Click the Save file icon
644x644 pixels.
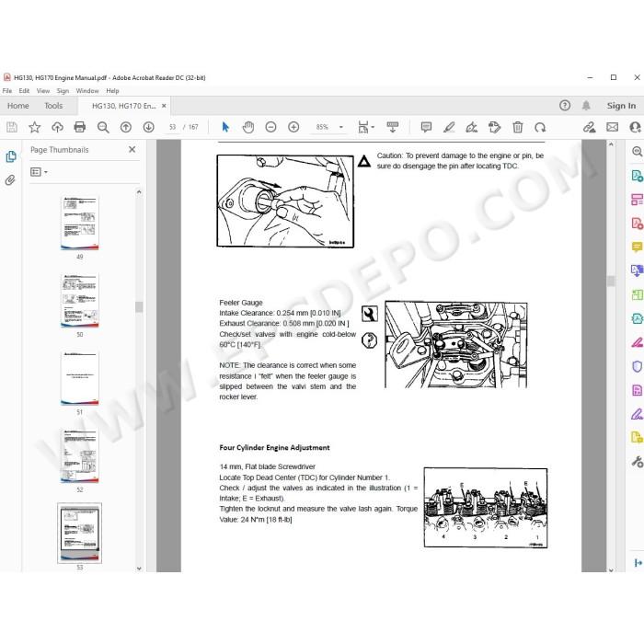12,127
